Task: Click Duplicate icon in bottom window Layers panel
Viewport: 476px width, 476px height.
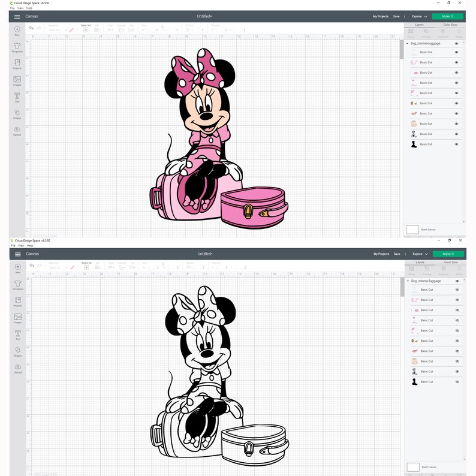Action: 444,269
